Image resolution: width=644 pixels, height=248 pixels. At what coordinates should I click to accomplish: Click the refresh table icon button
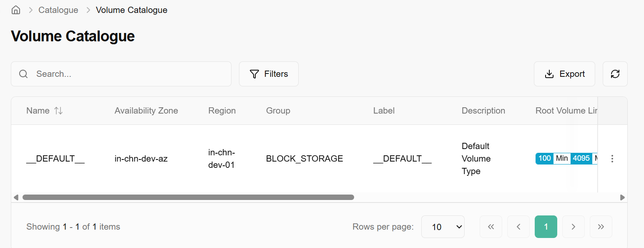point(615,74)
